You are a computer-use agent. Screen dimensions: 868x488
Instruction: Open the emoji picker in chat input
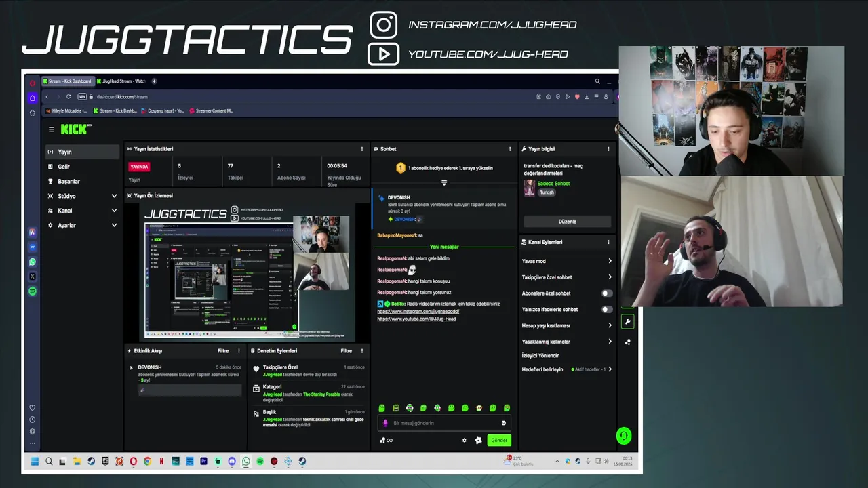(503, 423)
